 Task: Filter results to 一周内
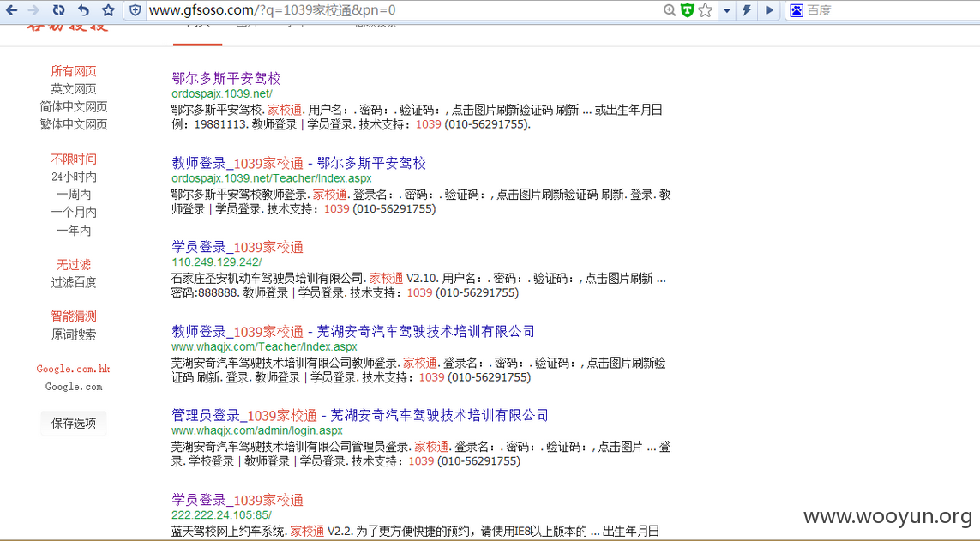click(x=74, y=195)
